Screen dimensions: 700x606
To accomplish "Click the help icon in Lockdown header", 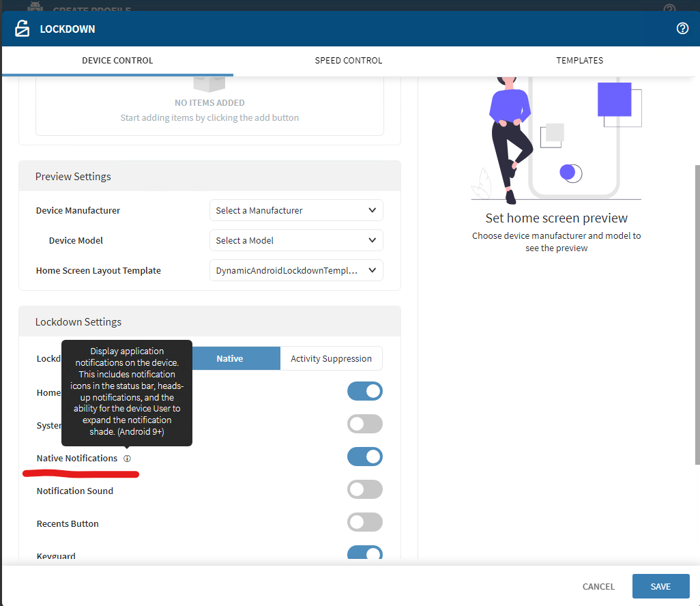I will 682,29.
